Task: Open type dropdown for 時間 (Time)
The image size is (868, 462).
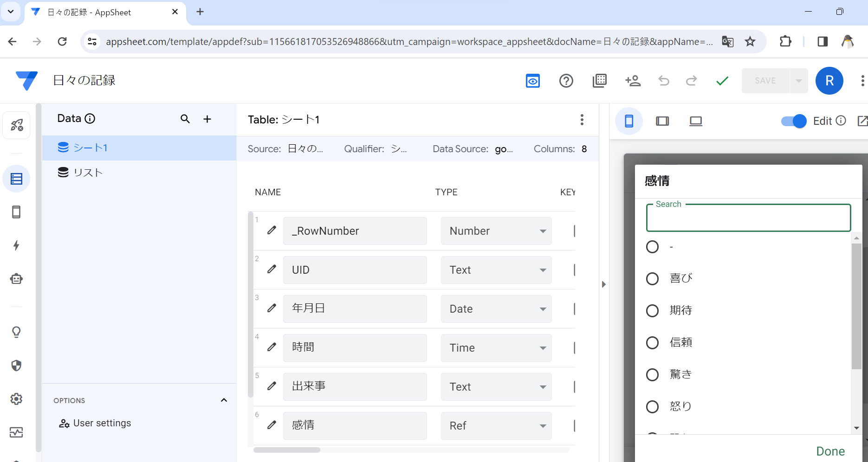Action: click(x=496, y=348)
